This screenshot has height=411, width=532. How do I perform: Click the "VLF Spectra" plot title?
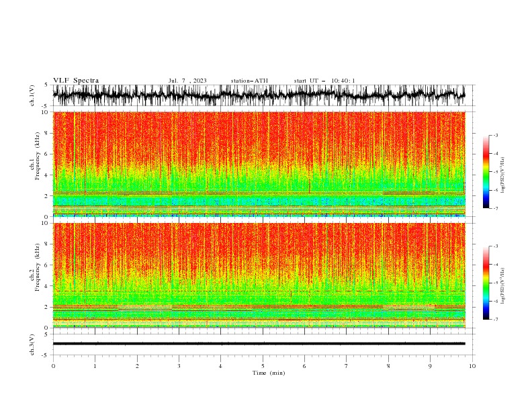tap(76, 81)
